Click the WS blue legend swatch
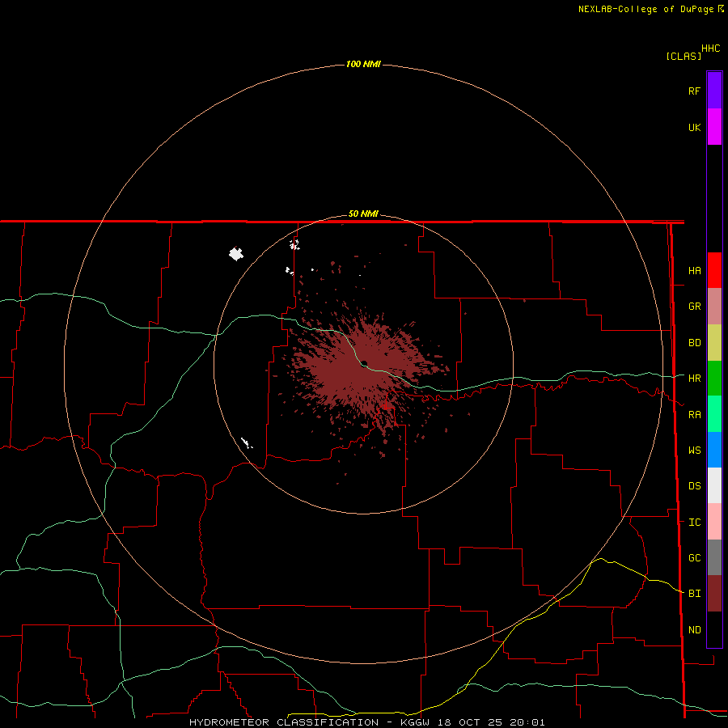Viewport: 728px width, 728px height. 714,450
